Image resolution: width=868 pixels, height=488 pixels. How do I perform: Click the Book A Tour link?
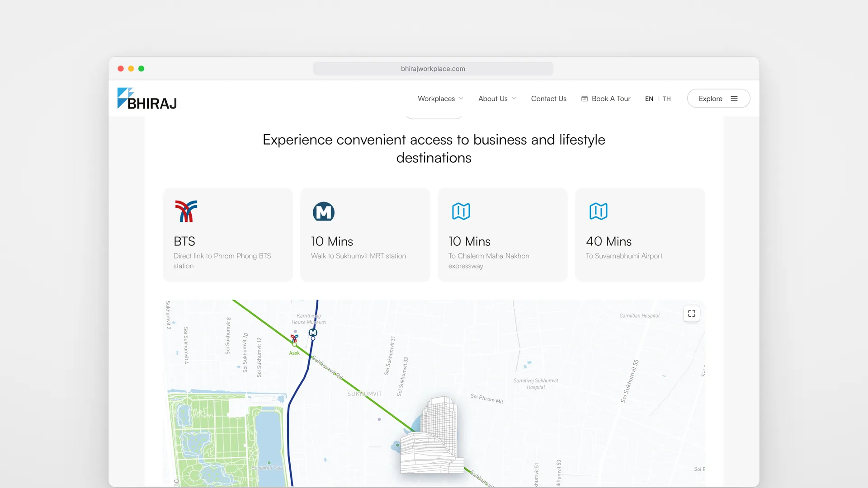click(x=606, y=99)
